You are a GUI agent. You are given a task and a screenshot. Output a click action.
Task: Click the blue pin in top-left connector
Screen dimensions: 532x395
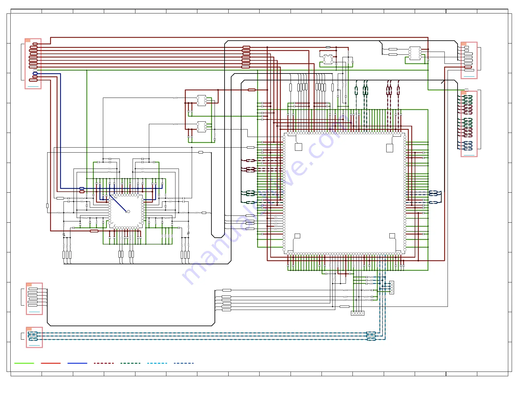(35, 73)
